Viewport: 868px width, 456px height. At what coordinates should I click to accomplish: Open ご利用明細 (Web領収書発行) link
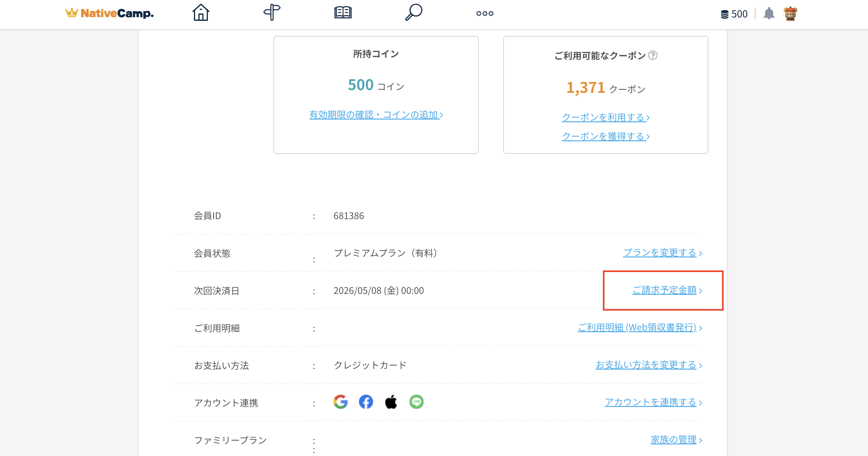(x=639, y=328)
